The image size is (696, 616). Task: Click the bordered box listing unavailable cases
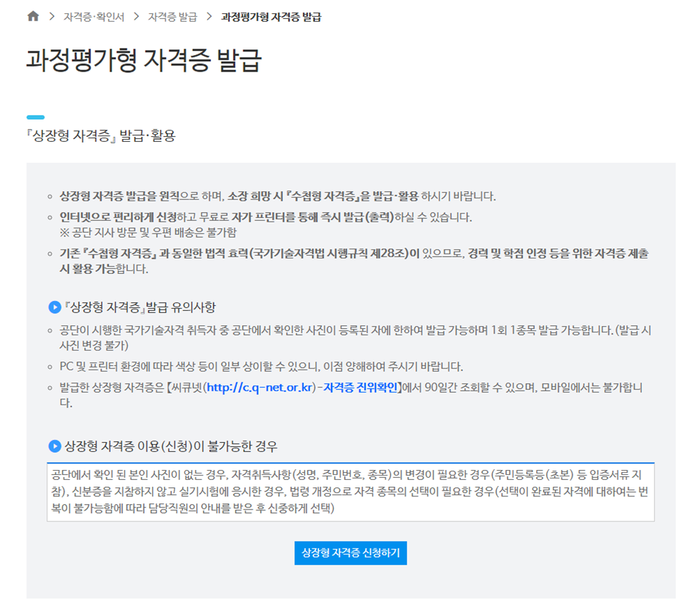(350, 492)
